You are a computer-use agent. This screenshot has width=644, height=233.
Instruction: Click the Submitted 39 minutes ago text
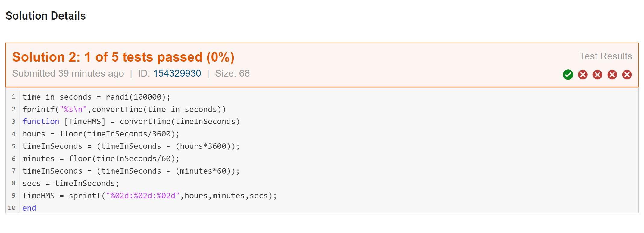coord(68,73)
